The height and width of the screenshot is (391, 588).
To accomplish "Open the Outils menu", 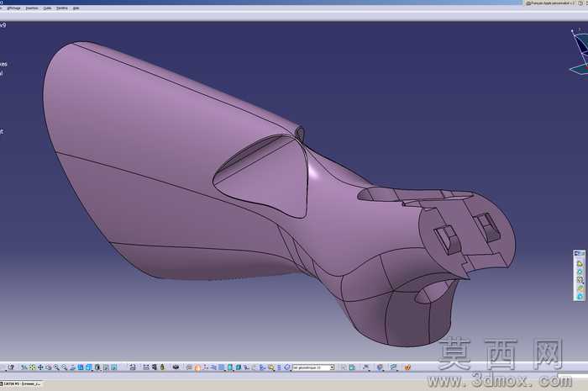I will 47,8.
